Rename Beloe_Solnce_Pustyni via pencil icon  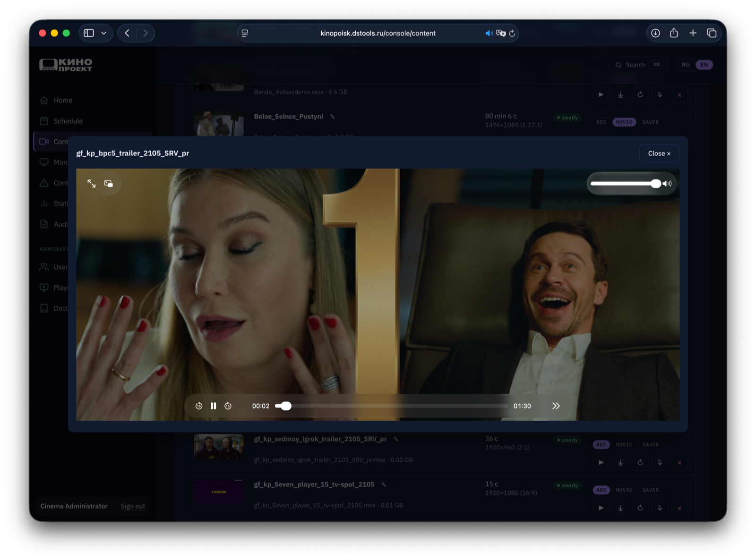[x=333, y=117]
